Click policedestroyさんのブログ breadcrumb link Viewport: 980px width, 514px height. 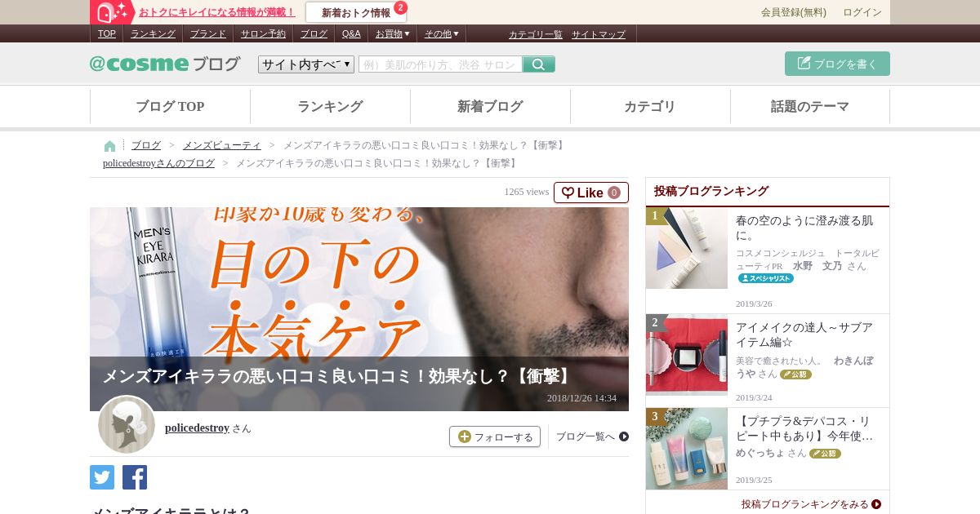158,163
